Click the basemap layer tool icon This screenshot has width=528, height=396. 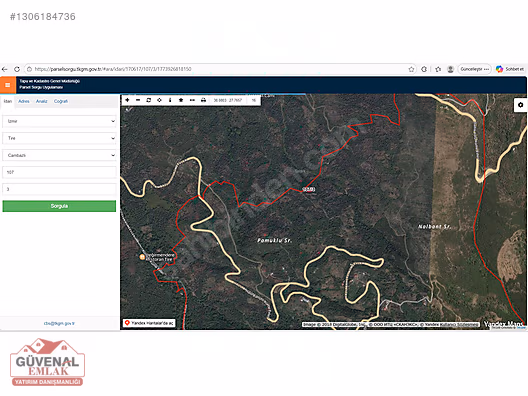click(181, 100)
